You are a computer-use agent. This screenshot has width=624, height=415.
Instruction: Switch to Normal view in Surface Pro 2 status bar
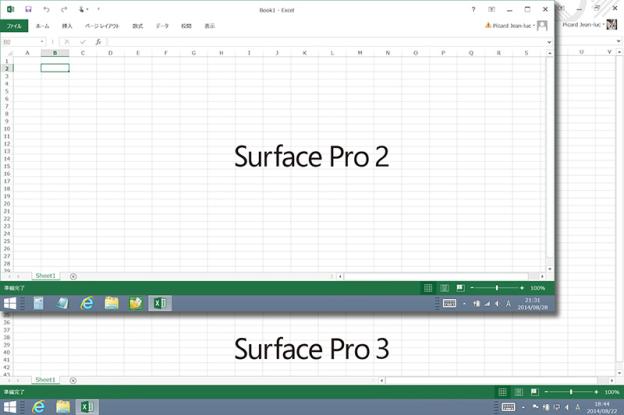[428, 288]
